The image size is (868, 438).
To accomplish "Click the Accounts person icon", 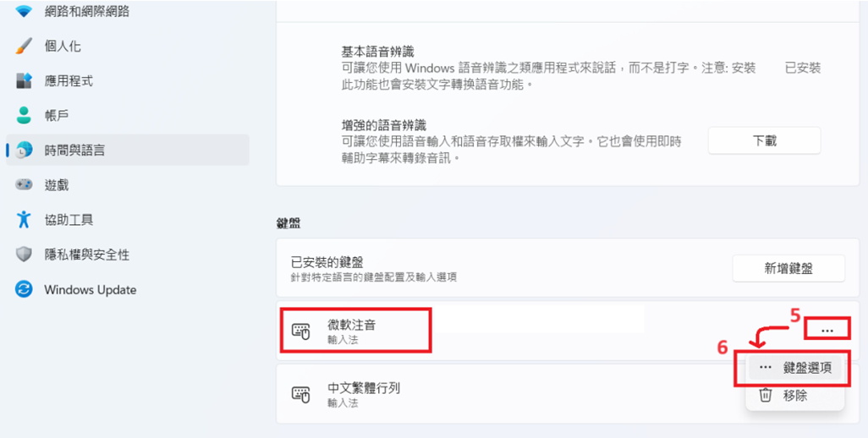I will pyautogui.click(x=24, y=116).
